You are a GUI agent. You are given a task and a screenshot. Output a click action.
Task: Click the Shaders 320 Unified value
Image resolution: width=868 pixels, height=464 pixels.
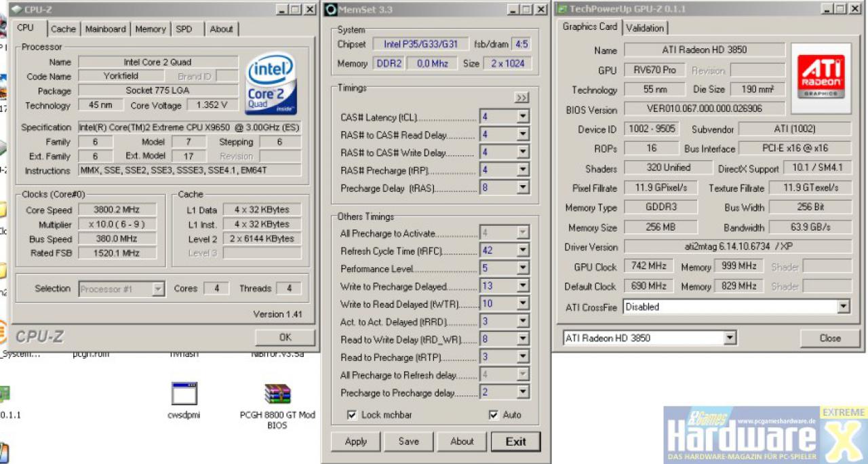[x=668, y=168]
